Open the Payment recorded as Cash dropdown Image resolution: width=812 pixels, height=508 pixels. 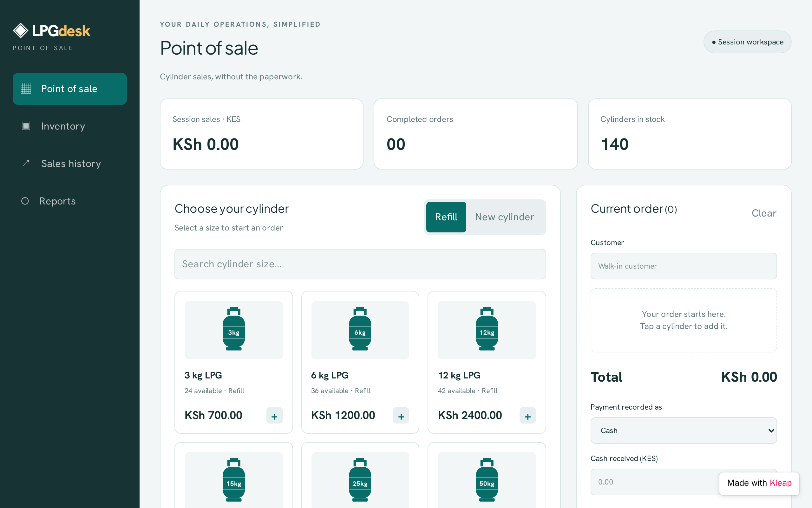pos(684,431)
